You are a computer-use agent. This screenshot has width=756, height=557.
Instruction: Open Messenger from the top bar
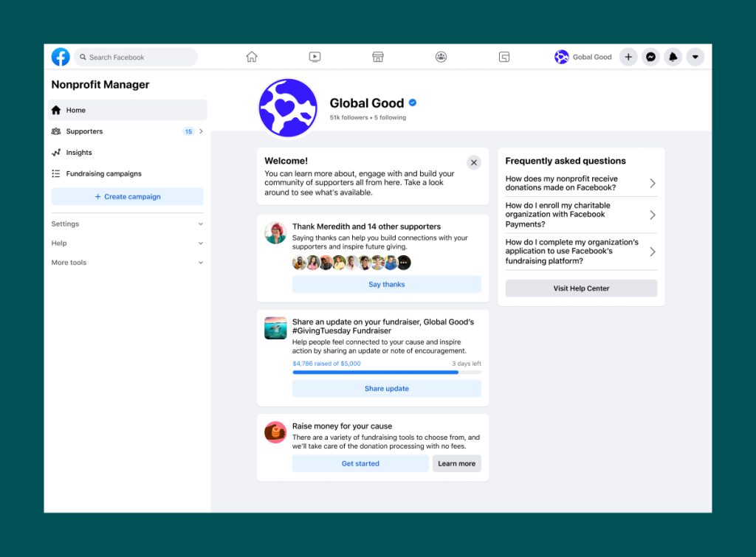(x=650, y=57)
